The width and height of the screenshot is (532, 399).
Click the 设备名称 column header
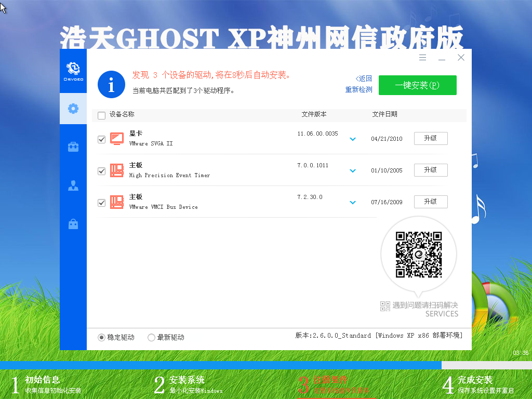tap(122, 114)
